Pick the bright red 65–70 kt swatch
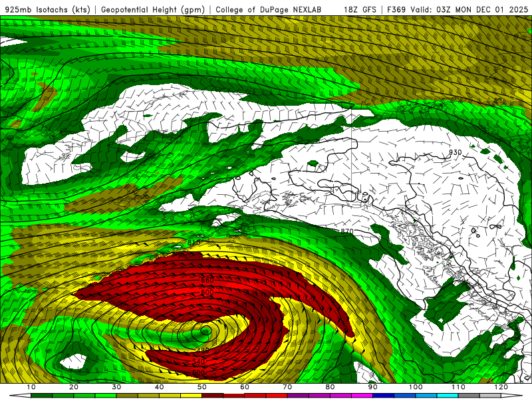The height and width of the screenshot is (399, 532). coord(277,396)
